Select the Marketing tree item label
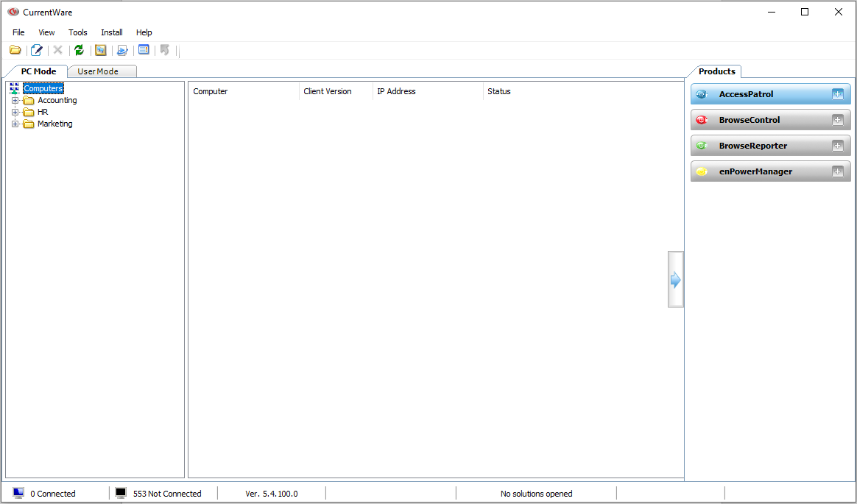857x504 pixels. pos(54,124)
